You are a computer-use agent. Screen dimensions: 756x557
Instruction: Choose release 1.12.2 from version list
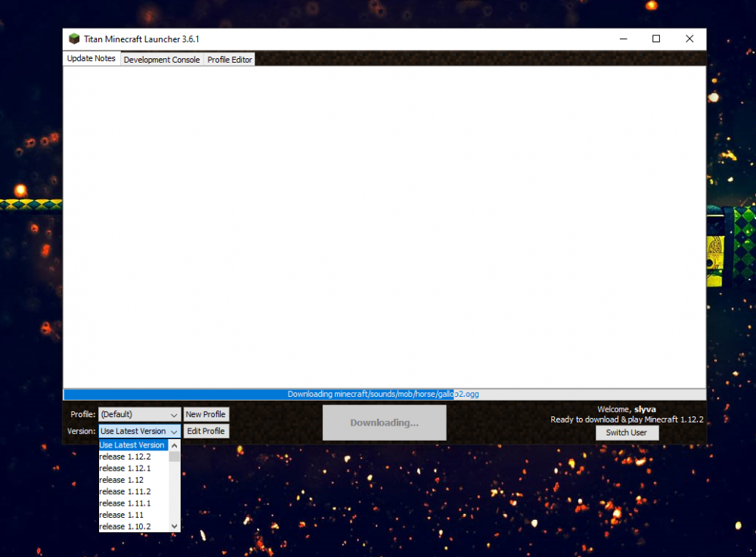pyautogui.click(x=134, y=456)
